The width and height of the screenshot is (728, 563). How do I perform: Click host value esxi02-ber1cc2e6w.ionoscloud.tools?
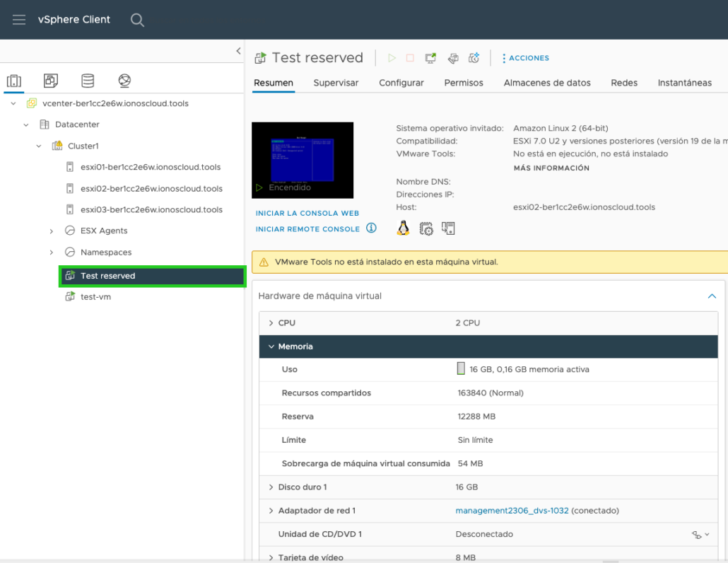(x=584, y=207)
